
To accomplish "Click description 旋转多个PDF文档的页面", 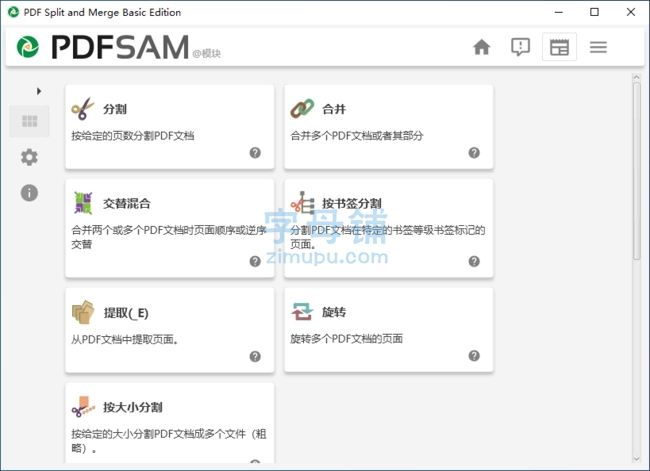I will pyautogui.click(x=347, y=339).
